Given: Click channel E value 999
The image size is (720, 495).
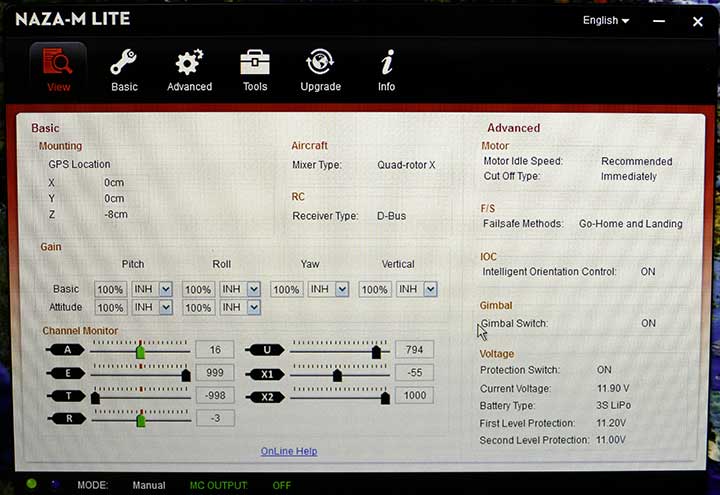Looking at the screenshot, I should pyautogui.click(x=215, y=372).
